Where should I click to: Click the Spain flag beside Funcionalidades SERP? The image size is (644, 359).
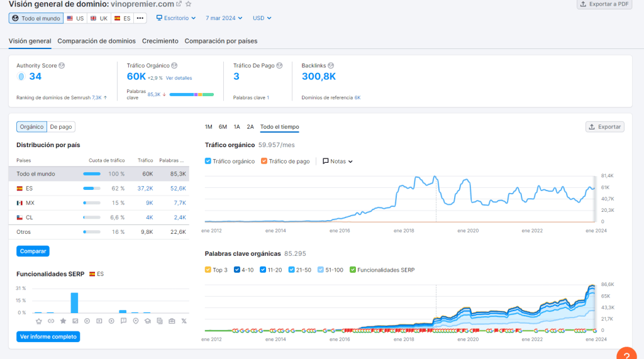[92, 274]
